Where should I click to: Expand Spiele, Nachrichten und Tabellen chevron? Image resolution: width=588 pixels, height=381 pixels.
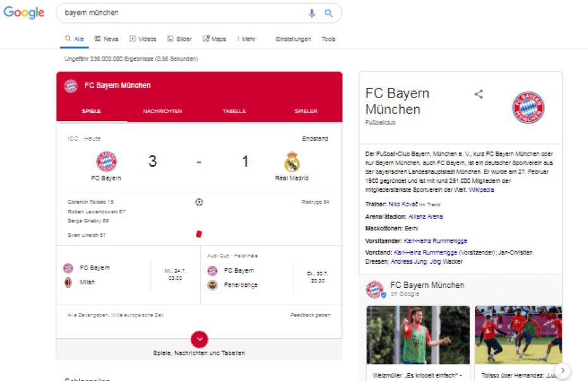[199, 339]
